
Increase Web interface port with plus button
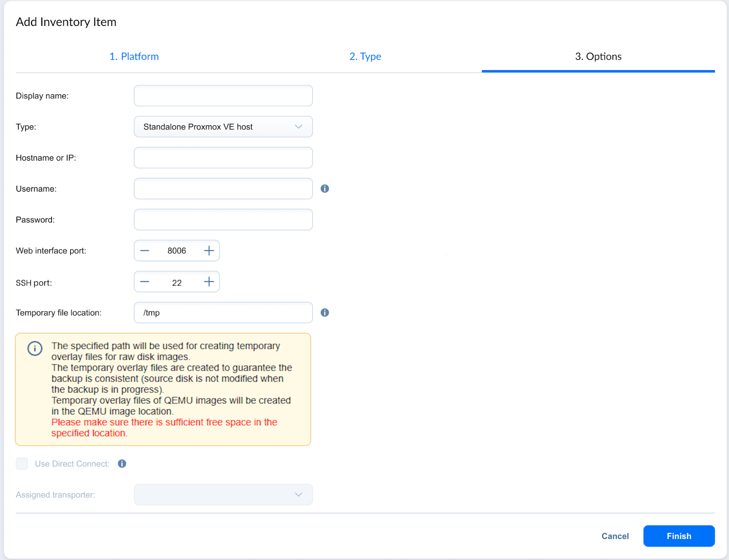pyautogui.click(x=209, y=251)
